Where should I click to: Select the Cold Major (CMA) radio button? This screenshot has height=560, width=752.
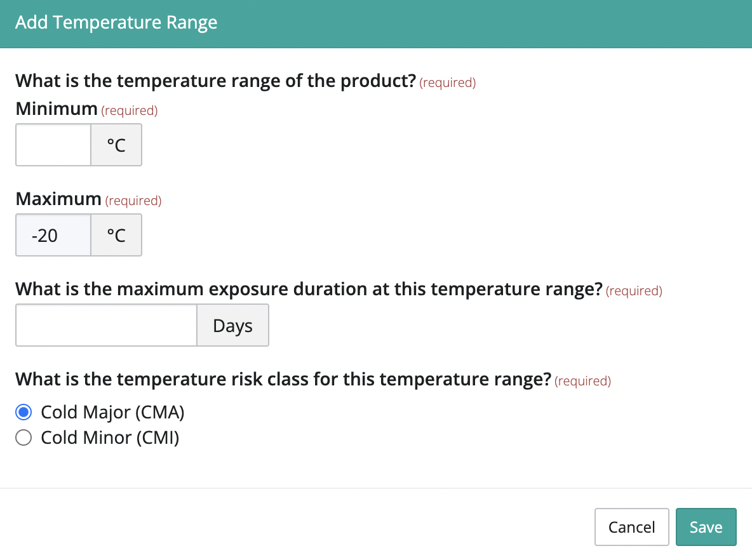point(23,411)
